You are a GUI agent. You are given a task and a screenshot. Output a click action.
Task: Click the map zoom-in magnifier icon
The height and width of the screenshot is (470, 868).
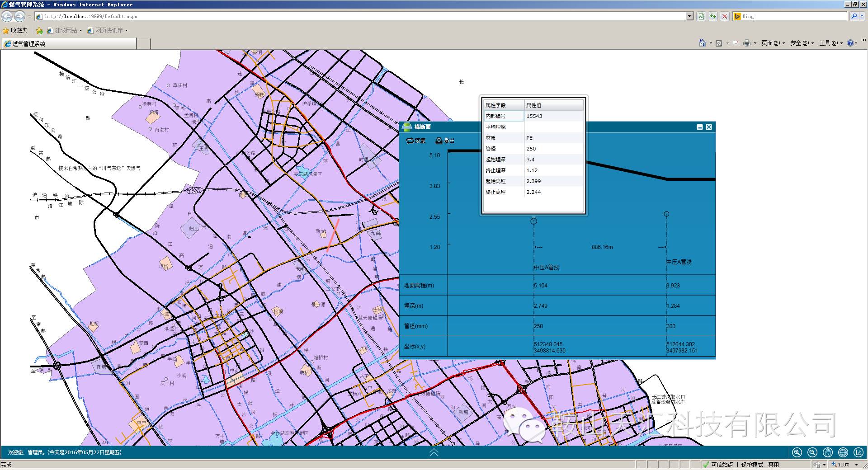coord(797,452)
